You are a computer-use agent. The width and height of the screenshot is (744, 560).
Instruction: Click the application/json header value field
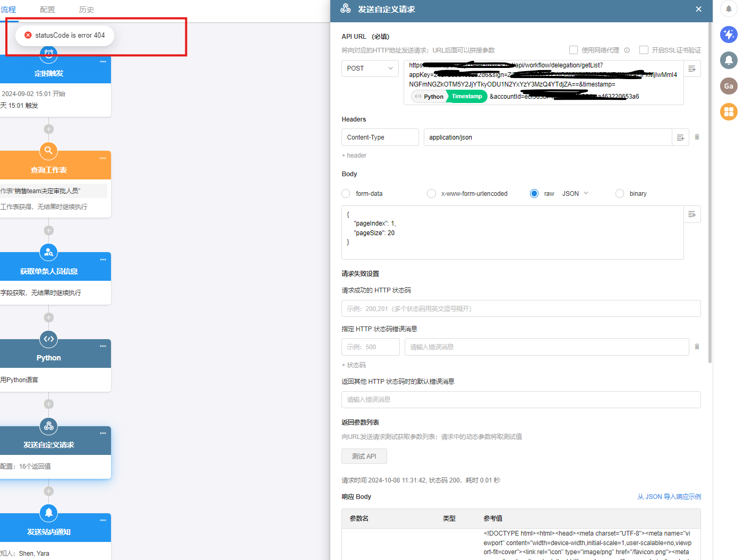click(x=548, y=137)
